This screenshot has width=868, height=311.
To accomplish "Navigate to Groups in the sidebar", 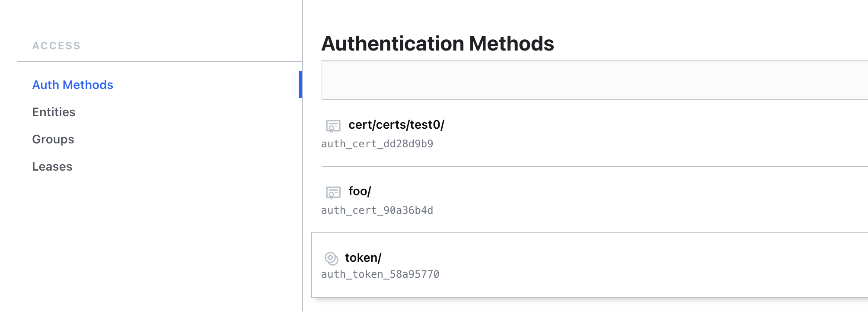I will pos(53,139).
